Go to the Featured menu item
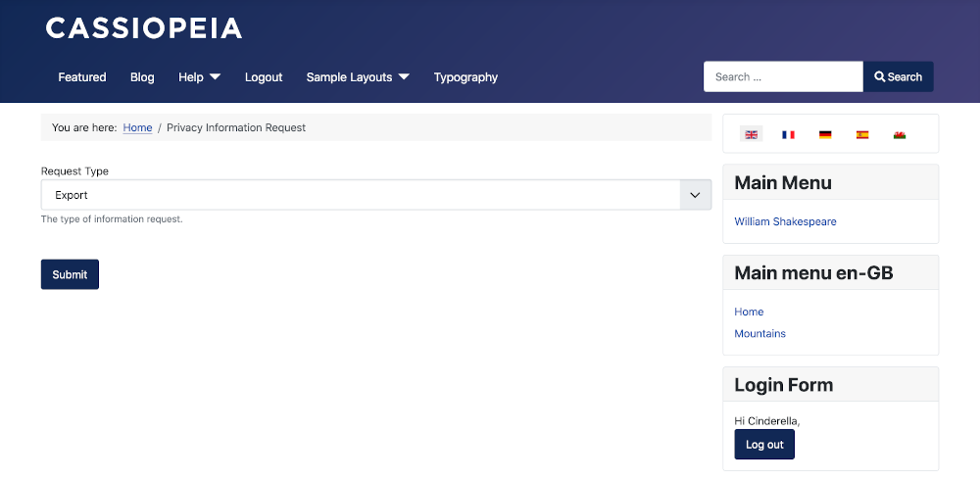This screenshot has width=980, height=481. pyautogui.click(x=82, y=77)
